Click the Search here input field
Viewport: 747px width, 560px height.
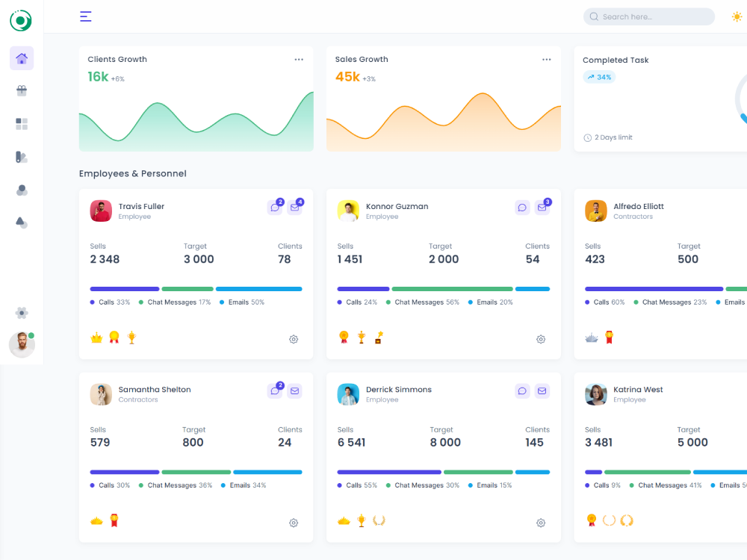point(648,16)
